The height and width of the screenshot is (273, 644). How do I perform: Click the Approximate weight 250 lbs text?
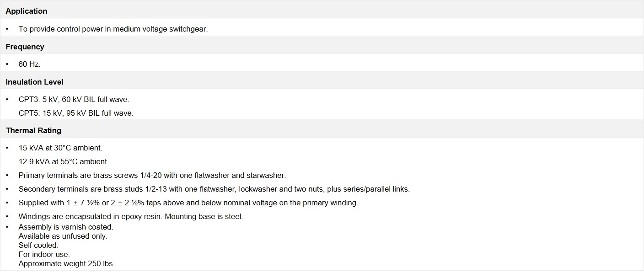[66, 263]
